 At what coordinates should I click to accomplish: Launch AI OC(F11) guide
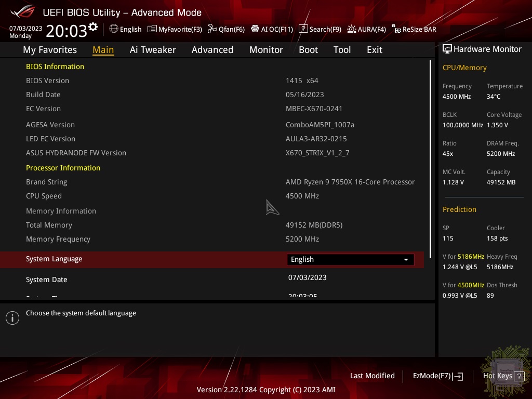272,29
